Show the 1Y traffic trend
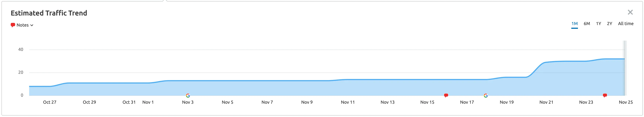The width and height of the screenshot is (644, 117). [x=598, y=24]
